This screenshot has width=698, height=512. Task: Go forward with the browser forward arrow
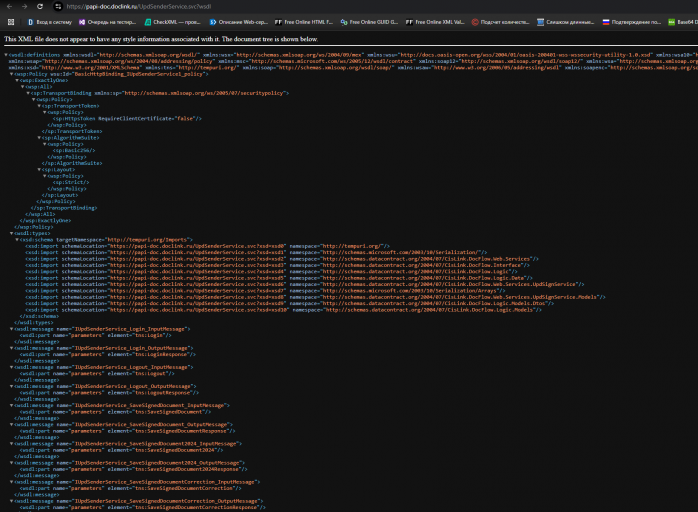coord(24,7)
